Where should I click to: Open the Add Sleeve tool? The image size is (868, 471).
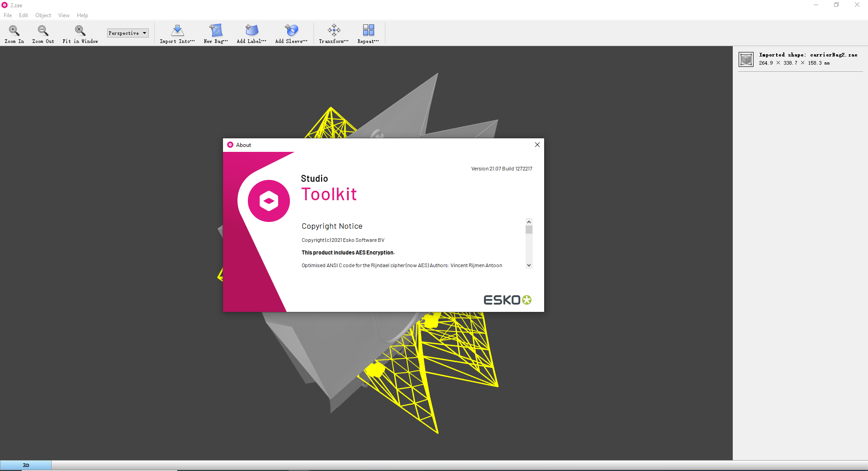(x=291, y=33)
